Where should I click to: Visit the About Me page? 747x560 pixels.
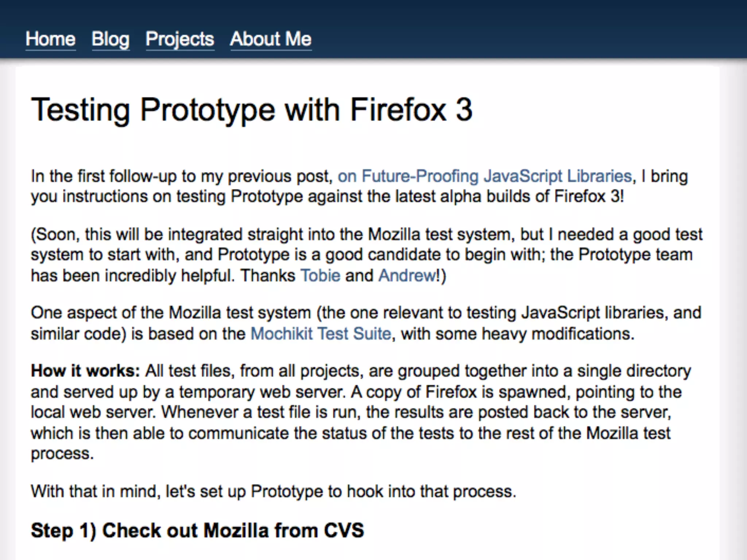coord(271,39)
